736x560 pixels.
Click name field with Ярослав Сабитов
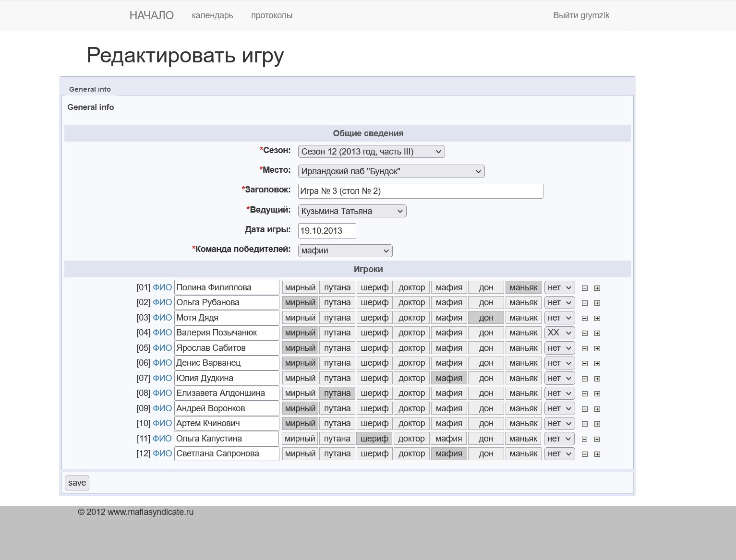click(227, 348)
